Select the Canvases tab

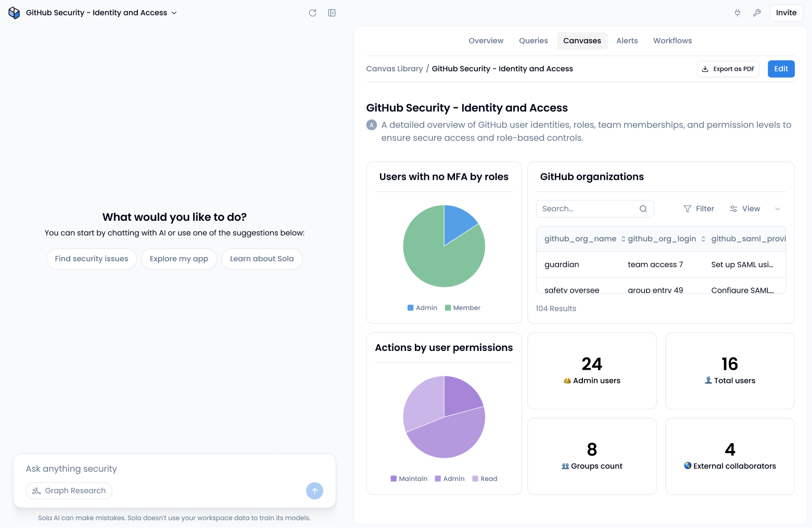click(582, 41)
